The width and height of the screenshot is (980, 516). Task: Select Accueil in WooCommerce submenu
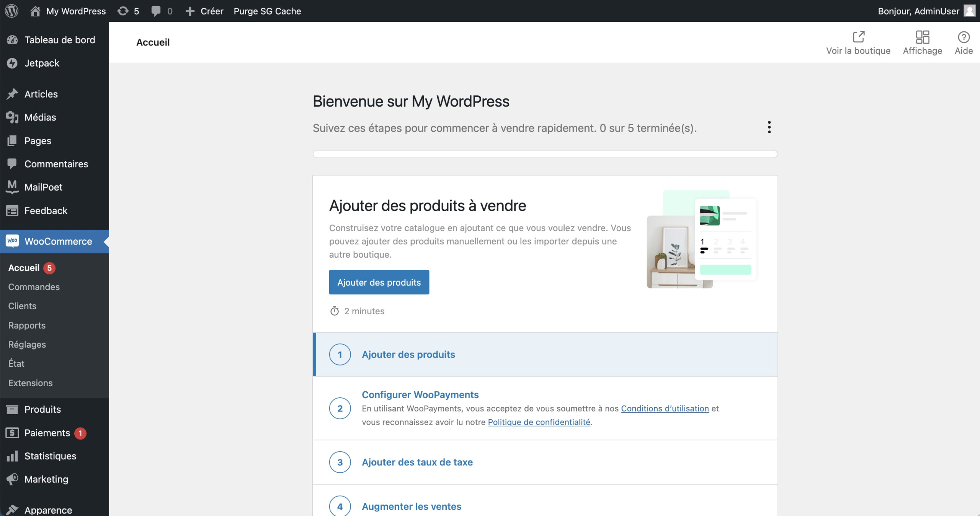[x=24, y=268]
